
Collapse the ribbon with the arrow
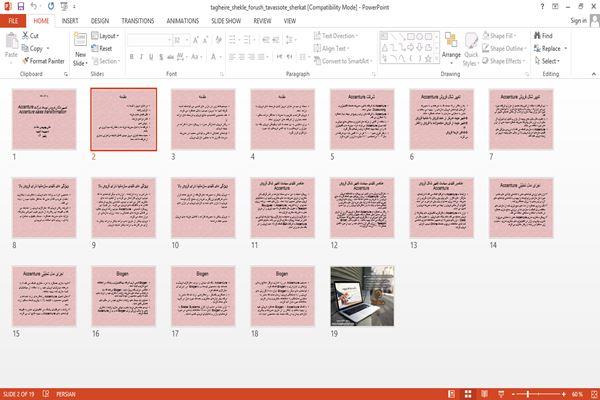(x=594, y=74)
